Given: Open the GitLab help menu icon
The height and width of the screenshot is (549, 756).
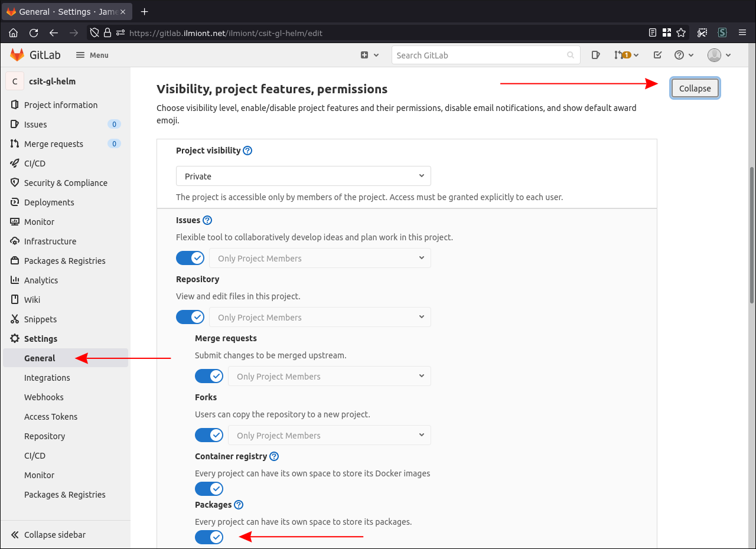Looking at the screenshot, I should 679,55.
